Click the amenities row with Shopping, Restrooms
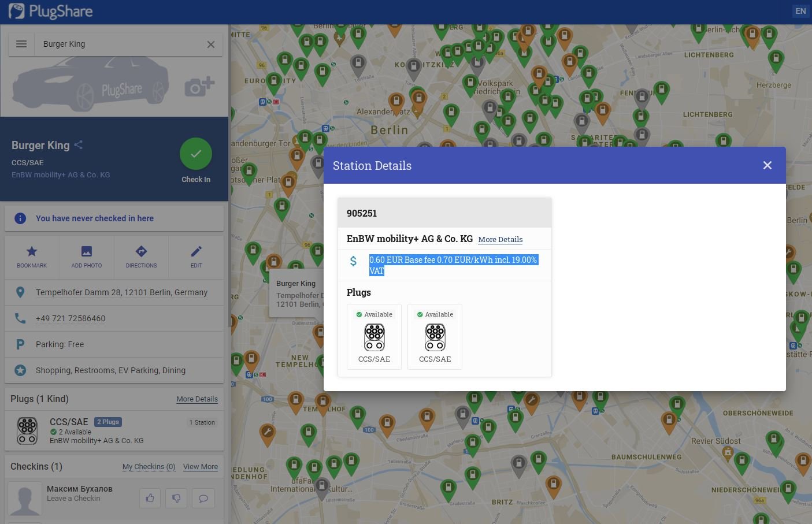 coord(114,370)
